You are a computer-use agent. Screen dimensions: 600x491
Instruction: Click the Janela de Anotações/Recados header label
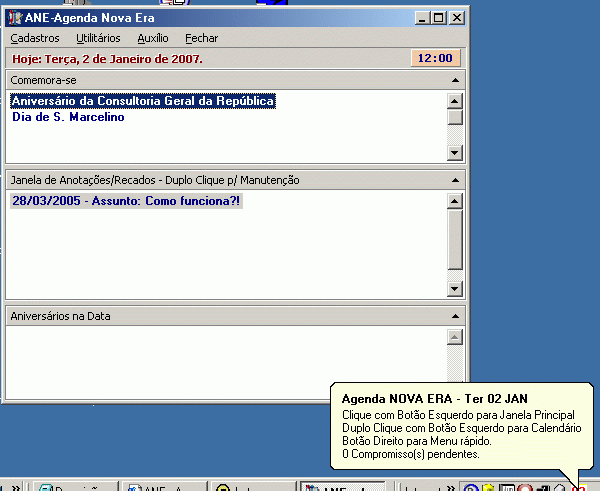(155, 180)
